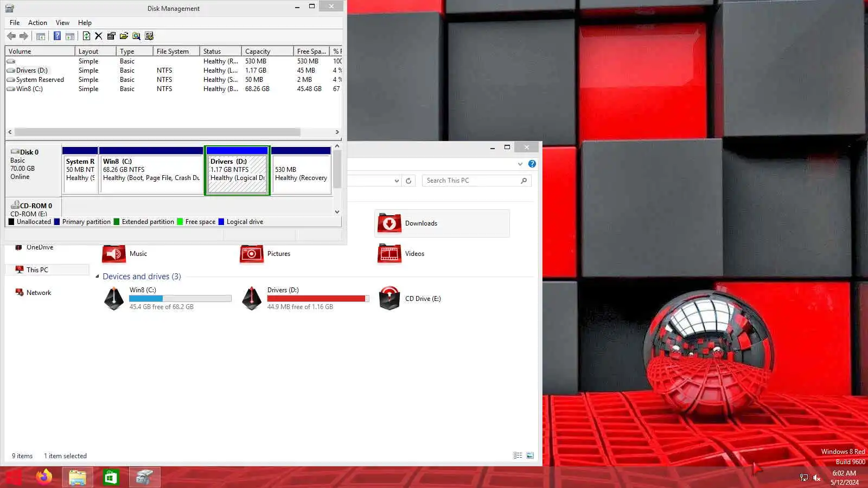Click the last settings-list toolbar icon
Image resolution: width=868 pixels, height=488 pixels.
point(149,36)
